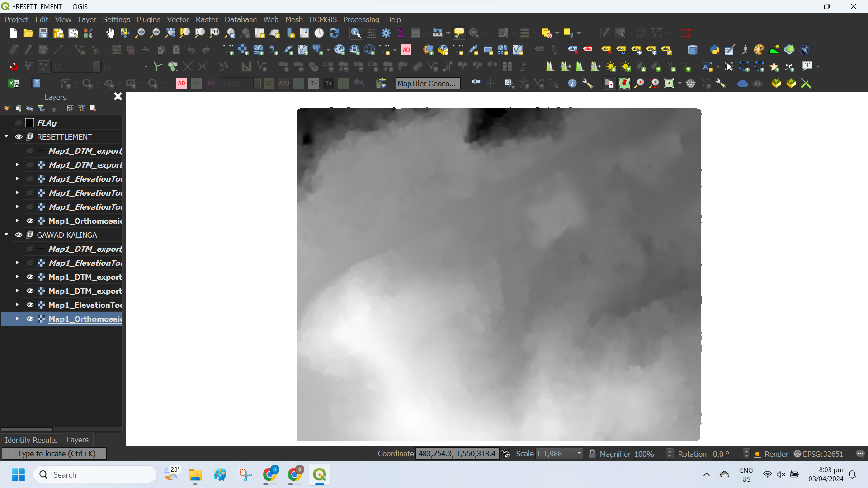
Task: Open the Raster menu
Action: pos(206,19)
